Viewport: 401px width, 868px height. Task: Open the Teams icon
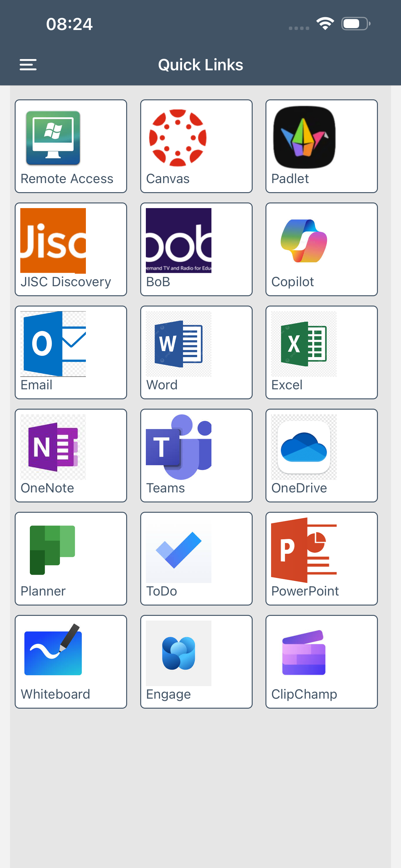178,447
